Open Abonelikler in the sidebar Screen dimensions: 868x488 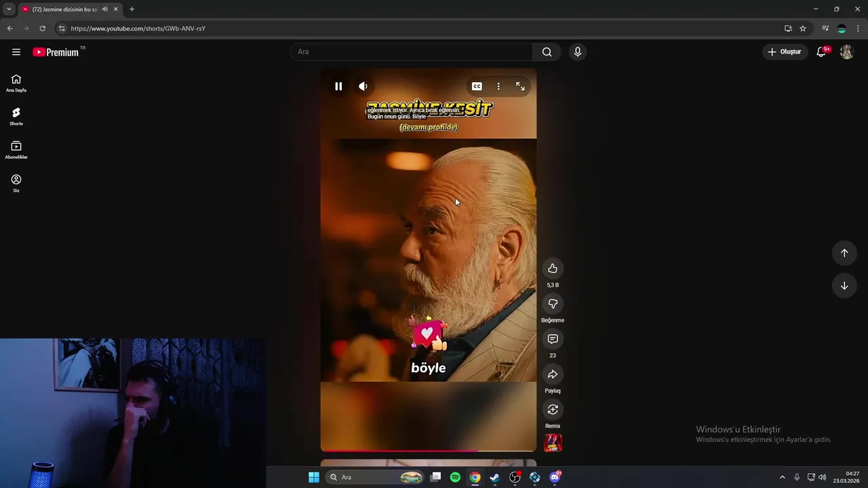[16, 150]
